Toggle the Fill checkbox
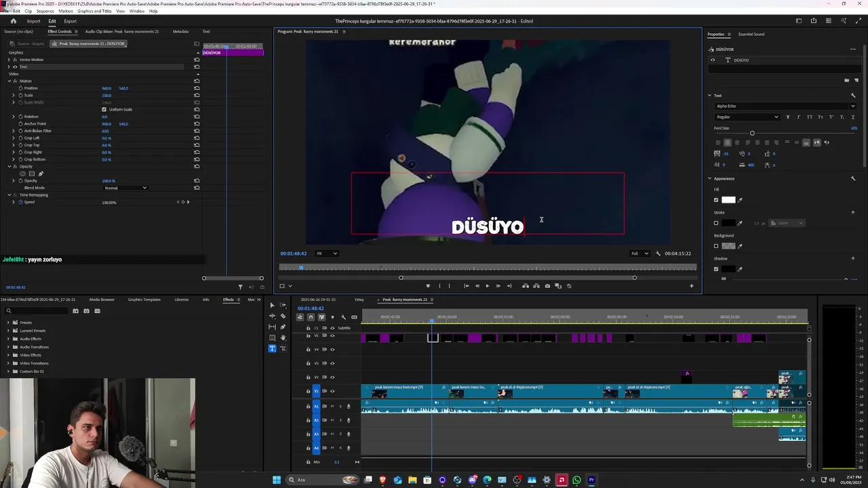868x488 pixels. 716,200
